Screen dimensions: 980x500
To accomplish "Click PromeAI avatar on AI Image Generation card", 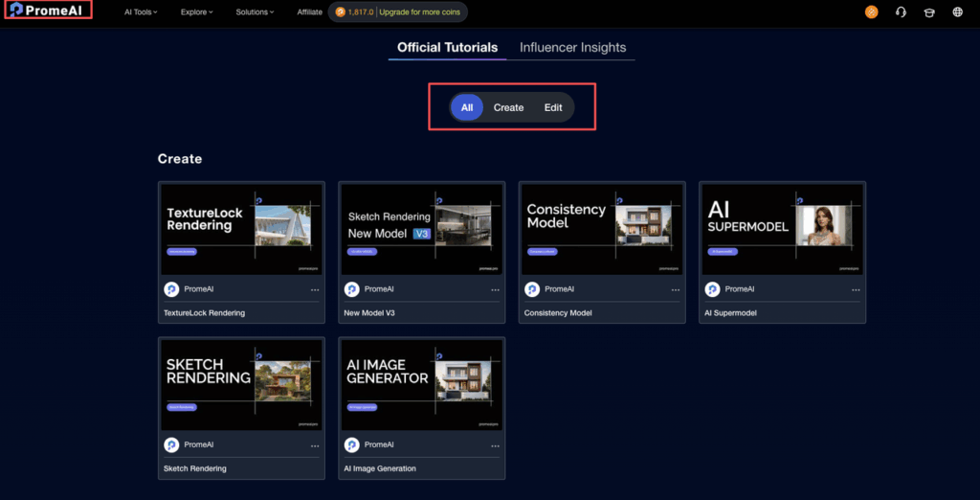I will (352, 445).
